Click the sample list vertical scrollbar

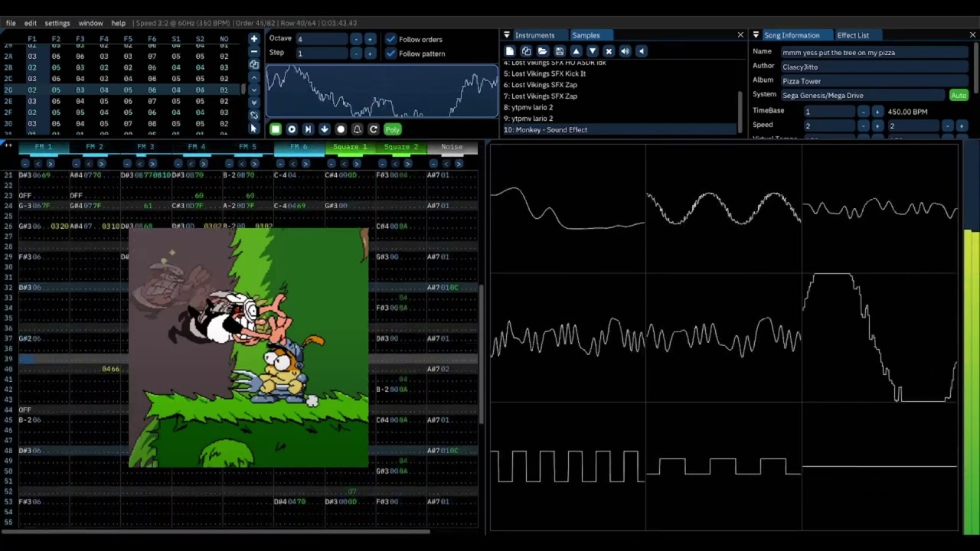(x=740, y=112)
